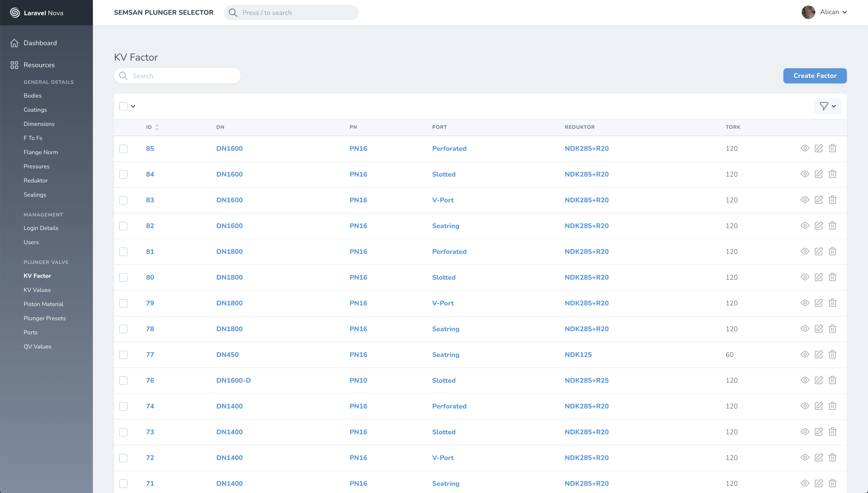Select the checkbox for row 74

[x=123, y=406]
